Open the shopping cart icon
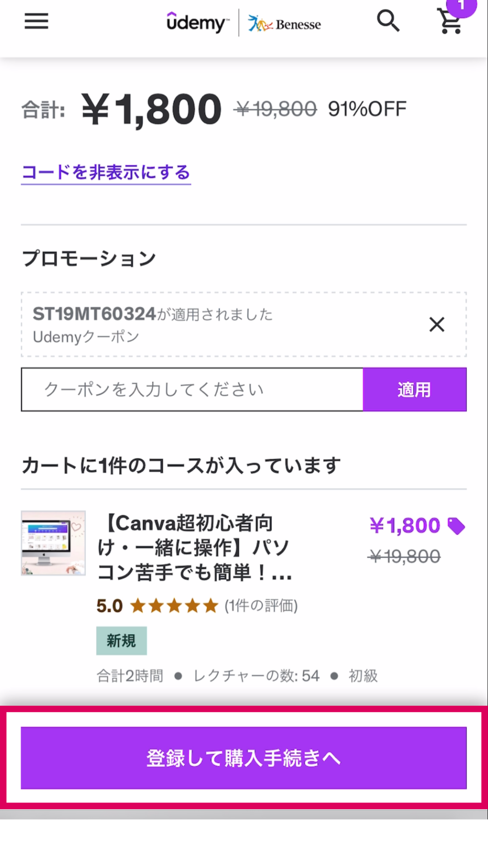Image resolution: width=488 pixels, height=868 pixels. pyautogui.click(x=450, y=22)
